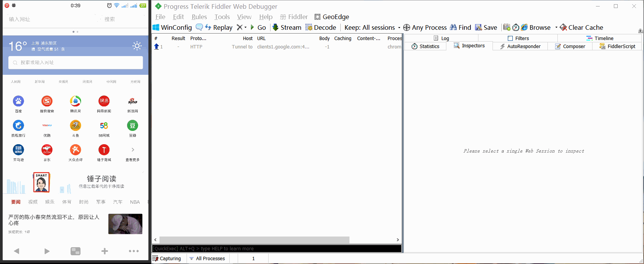The height and width of the screenshot is (264, 644).
Task: Toggle Capturing in status bar
Action: click(x=167, y=258)
